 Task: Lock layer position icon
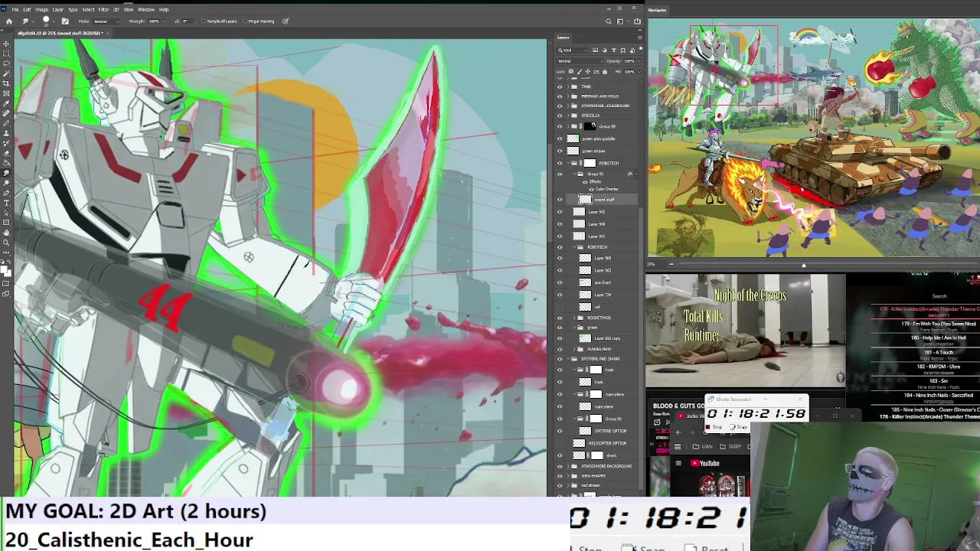[586, 72]
